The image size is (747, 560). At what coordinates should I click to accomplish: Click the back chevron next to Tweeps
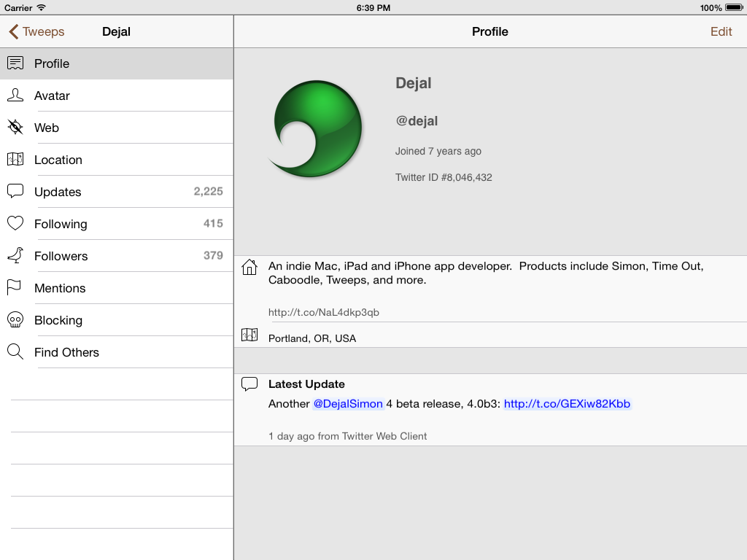point(13,32)
